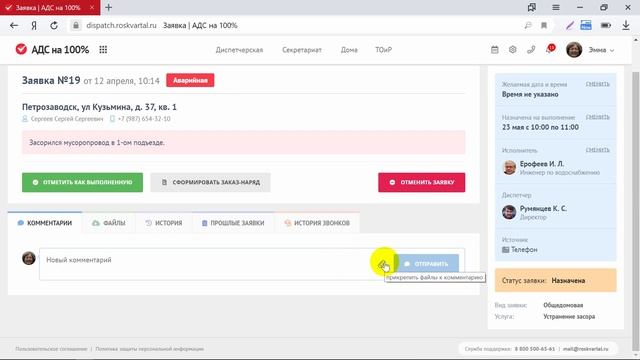Open Диспетчерская menu section
The image size is (640, 360).
(239, 50)
